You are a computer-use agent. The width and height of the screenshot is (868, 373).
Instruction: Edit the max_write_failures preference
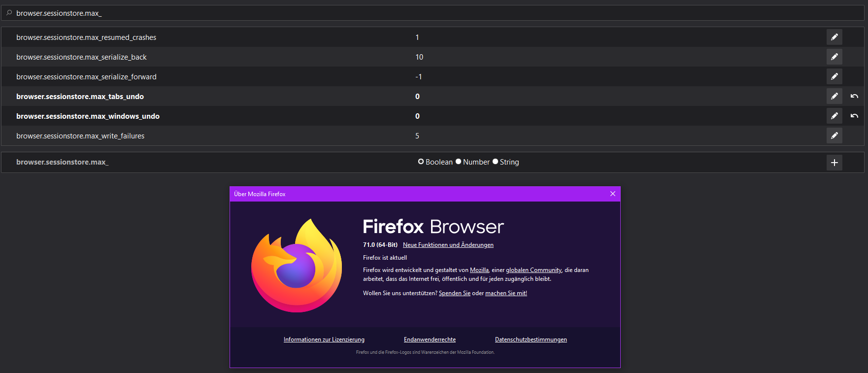pyautogui.click(x=834, y=136)
